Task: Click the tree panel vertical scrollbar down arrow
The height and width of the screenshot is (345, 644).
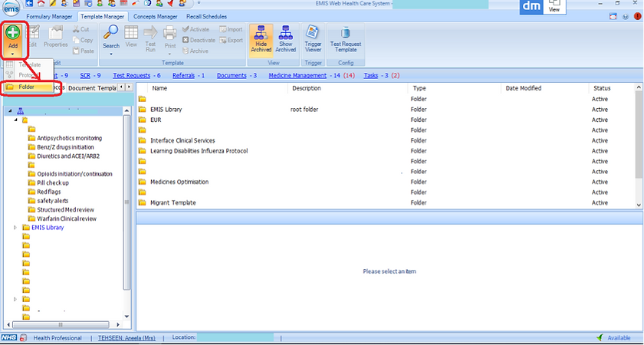Action: click(127, 317)
